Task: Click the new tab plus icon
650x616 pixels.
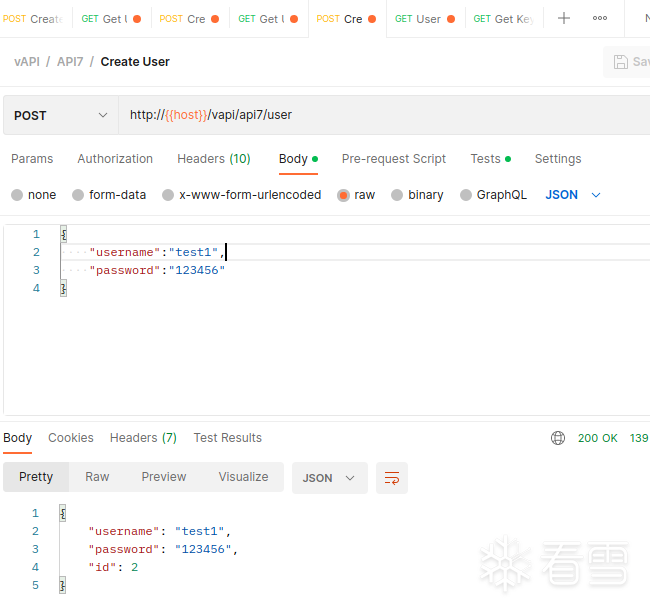Action: coord(564,18)
